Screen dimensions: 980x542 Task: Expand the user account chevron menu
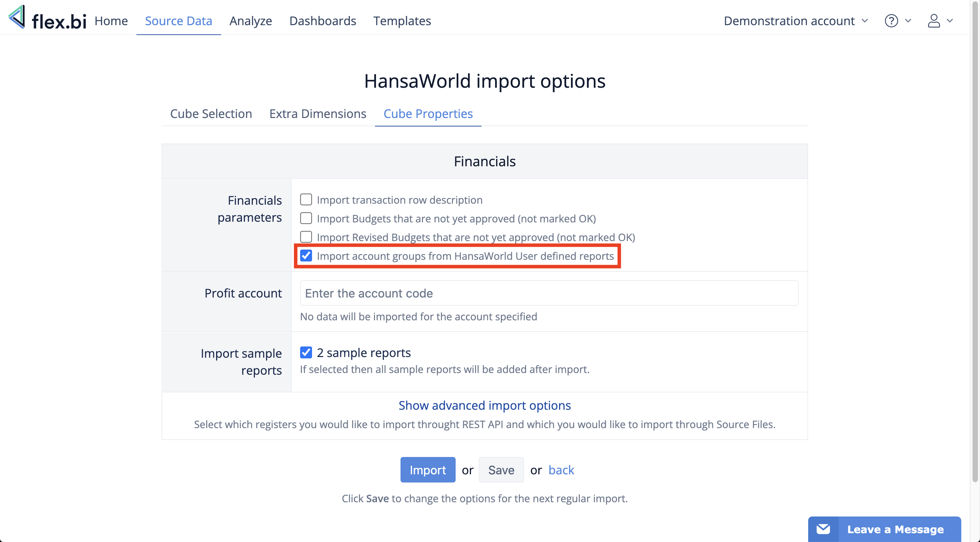pos(950,22)
